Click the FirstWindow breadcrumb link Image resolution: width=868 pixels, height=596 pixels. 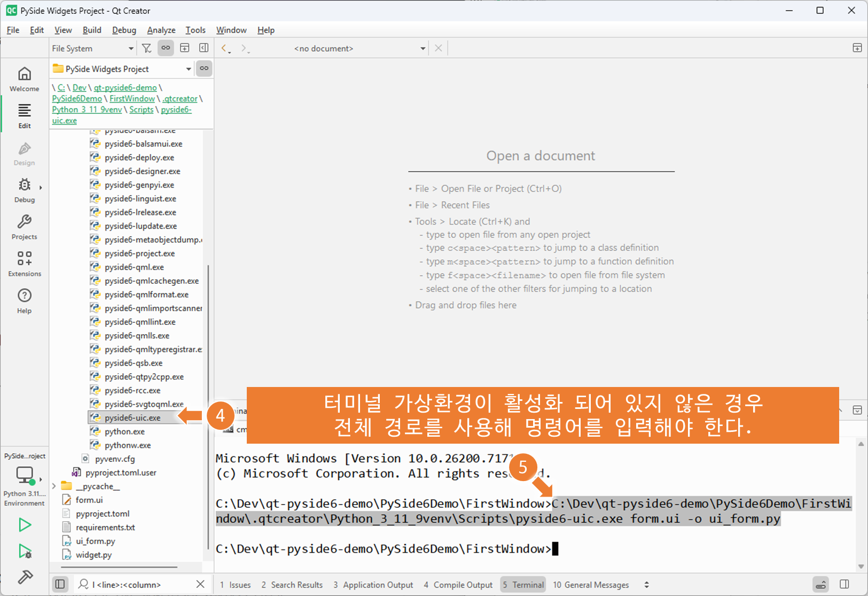[132, 98]
